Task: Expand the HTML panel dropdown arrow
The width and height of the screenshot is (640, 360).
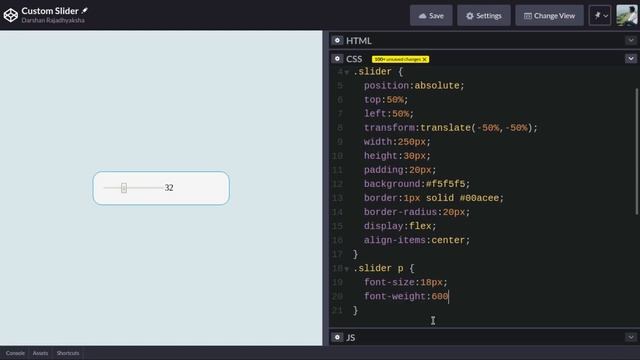Action: tap(631, 40)
